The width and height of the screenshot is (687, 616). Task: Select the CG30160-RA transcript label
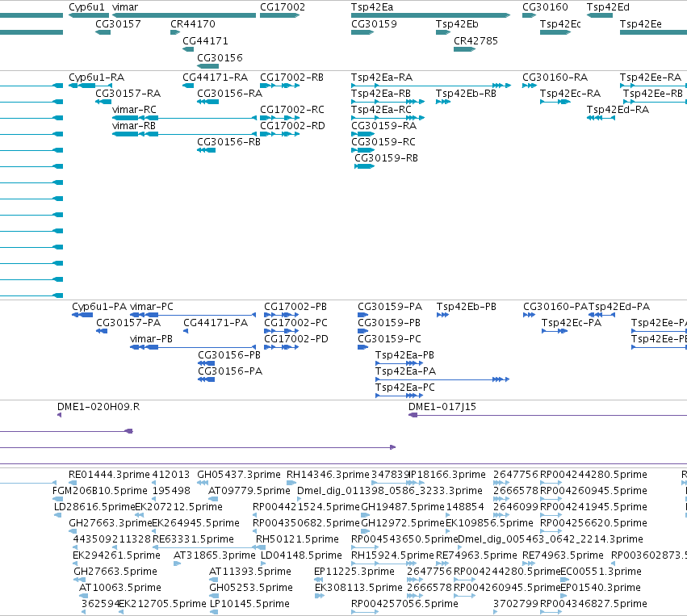pyautogui.click(x=555, y=78)
